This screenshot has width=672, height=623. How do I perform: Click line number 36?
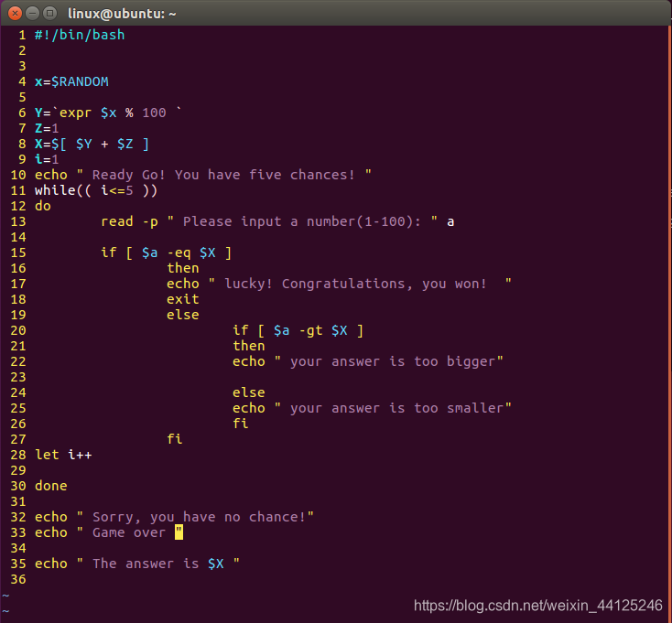click(x=18, y=579)
